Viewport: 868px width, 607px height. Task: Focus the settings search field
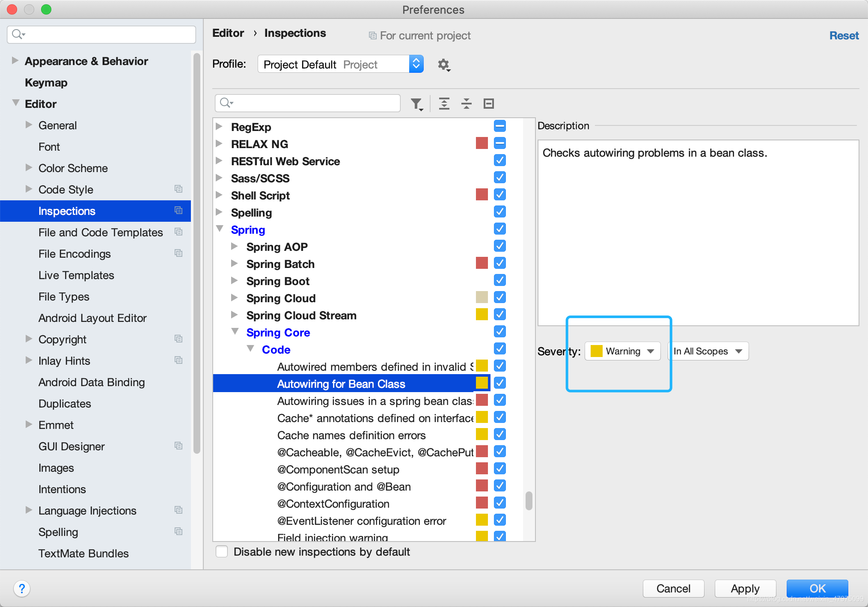(x=101, y=34)
